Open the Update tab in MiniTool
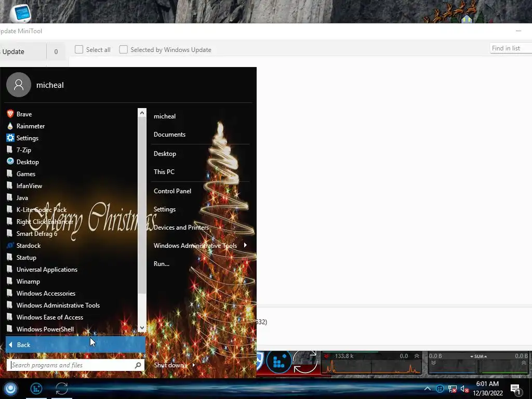Screen dimensions: 532x399 click(22, 51)
